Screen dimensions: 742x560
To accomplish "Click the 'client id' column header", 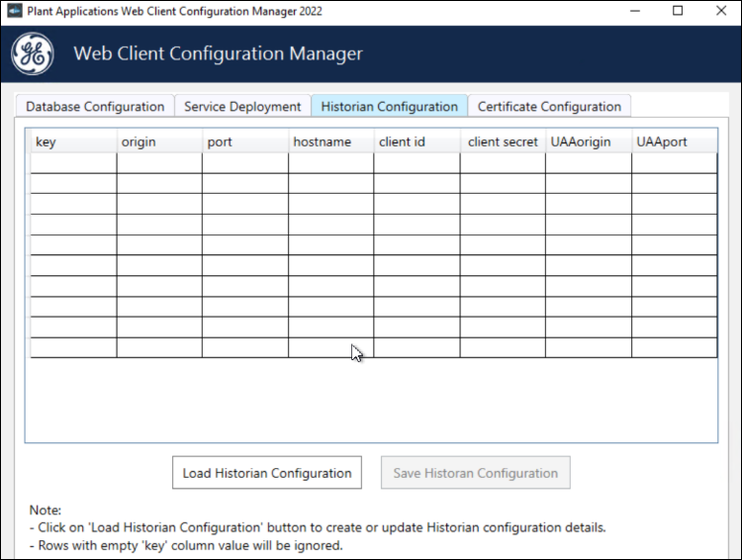I will (417, 141).
